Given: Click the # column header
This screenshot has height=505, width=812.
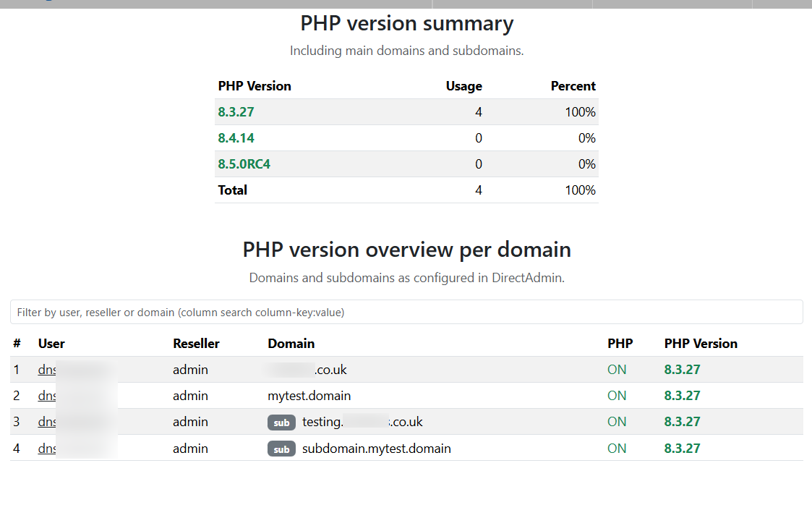Looking at the screenshot, I should [x=17, y=344].
